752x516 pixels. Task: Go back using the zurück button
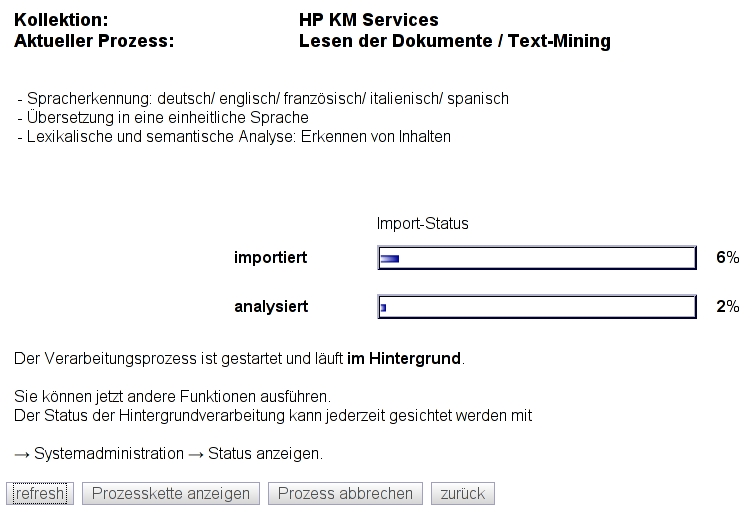tap(463, 494)
